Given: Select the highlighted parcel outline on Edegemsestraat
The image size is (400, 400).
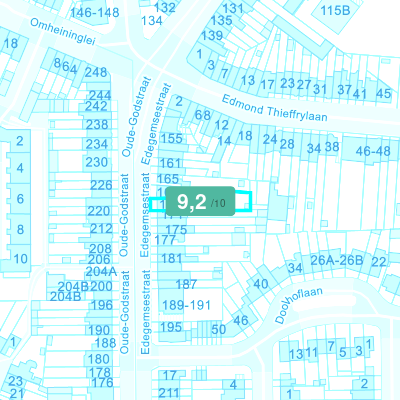Looking at the screenshot, I should click(x=200, y=201).
